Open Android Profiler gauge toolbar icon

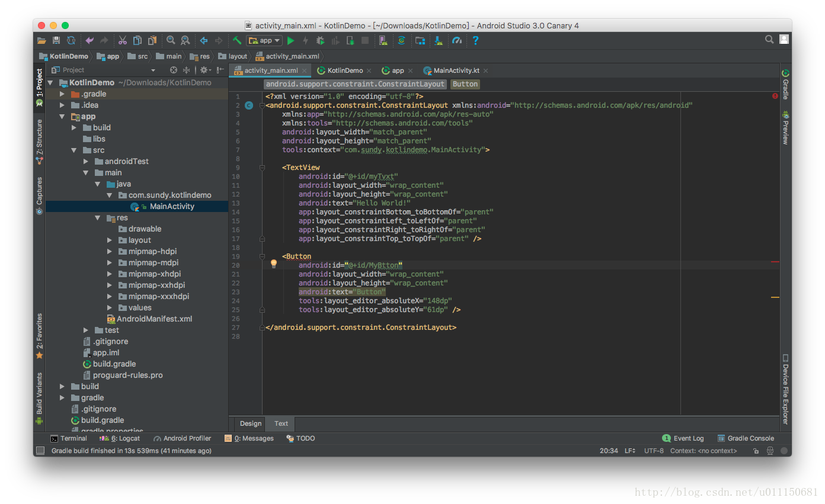pos(457,41)
